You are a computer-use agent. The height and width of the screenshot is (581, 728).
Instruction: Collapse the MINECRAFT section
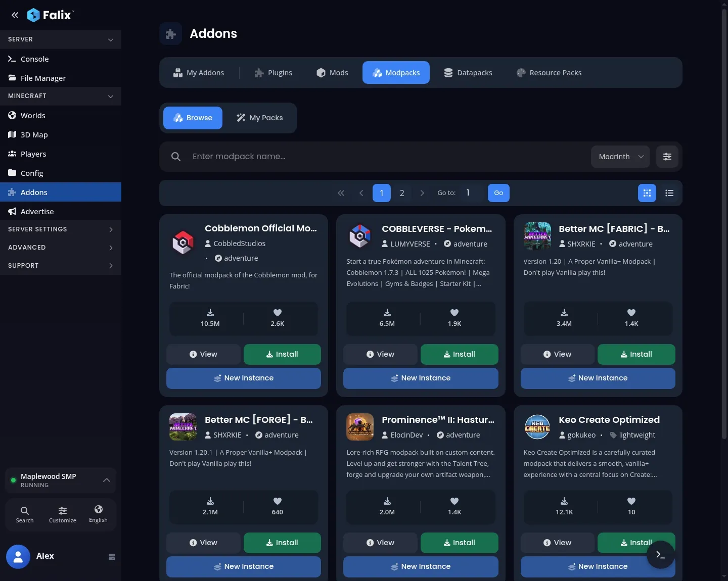[61, 96]
